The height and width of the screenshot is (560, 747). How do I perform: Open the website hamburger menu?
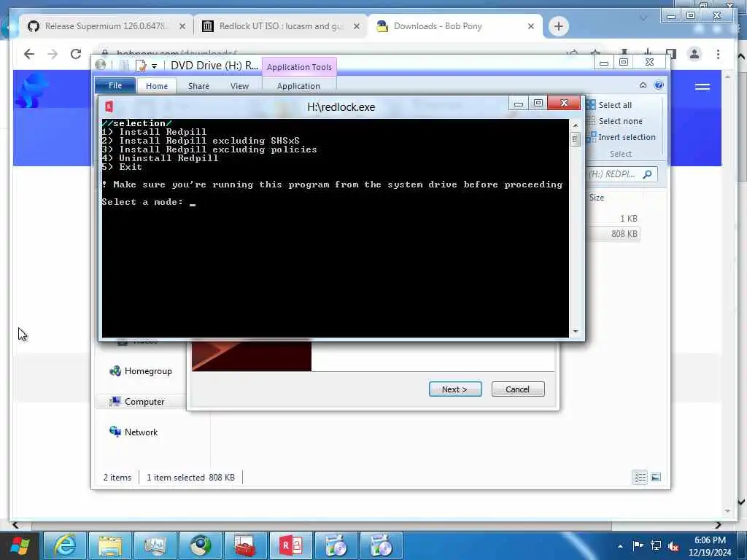click(x=703, y=87)
